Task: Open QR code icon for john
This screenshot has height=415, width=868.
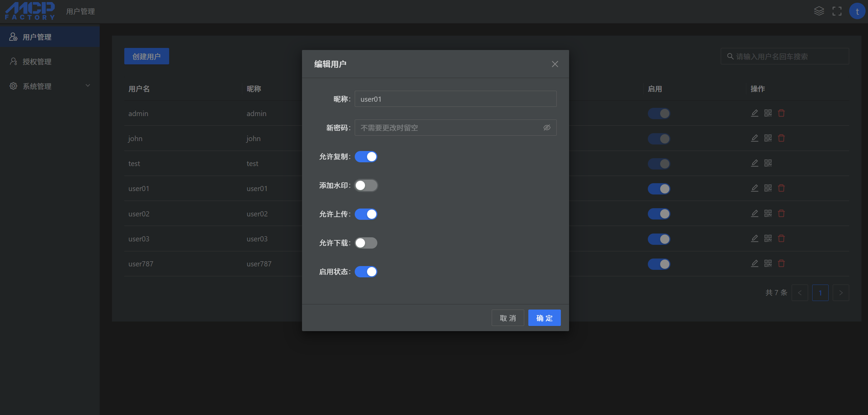Action: [x=768, y=138]
